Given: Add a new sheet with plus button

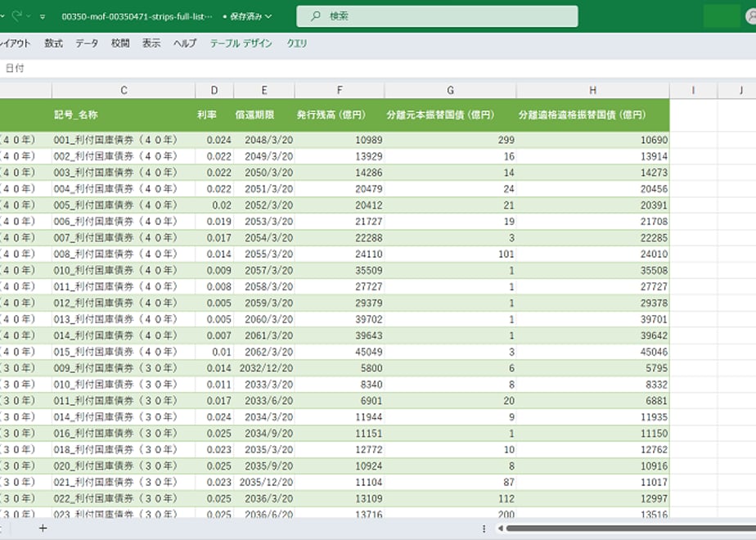Looking at the screenshot, I should point(43,529).
